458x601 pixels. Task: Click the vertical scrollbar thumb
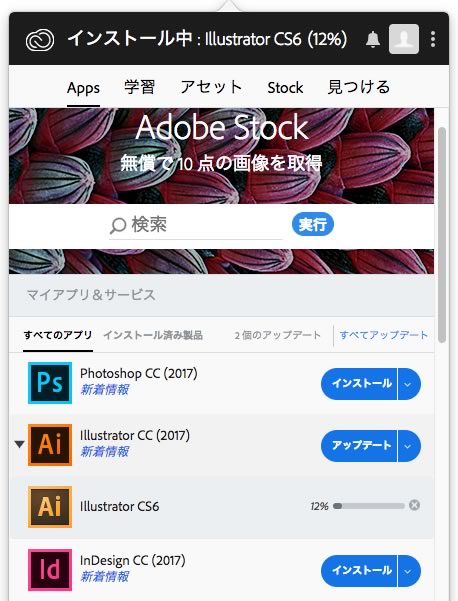442,235
